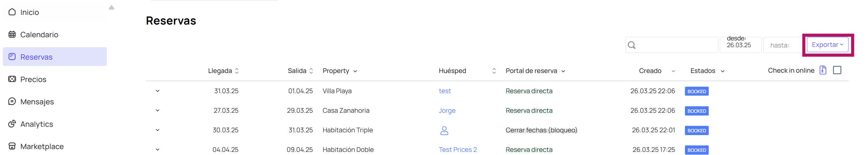Click the Precios money icon

pos(12,79)
